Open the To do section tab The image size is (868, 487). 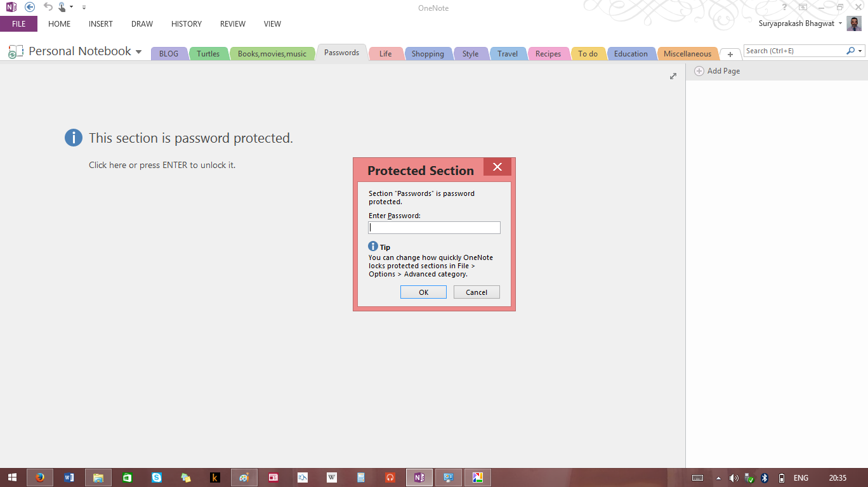click(x=588, y=54)
